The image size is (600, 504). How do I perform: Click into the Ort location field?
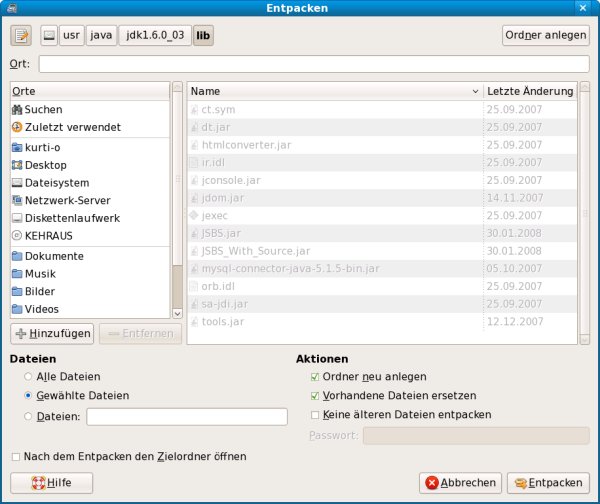pos(313,64)
